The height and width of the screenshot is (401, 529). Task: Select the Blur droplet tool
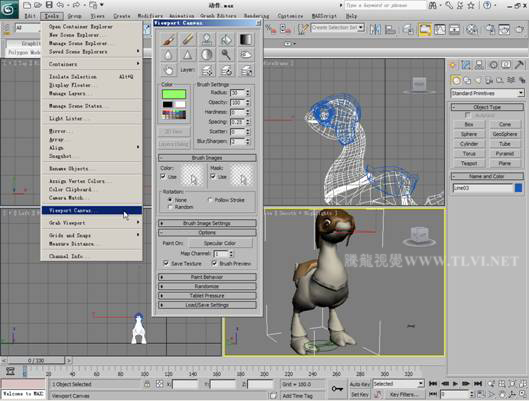168,55
